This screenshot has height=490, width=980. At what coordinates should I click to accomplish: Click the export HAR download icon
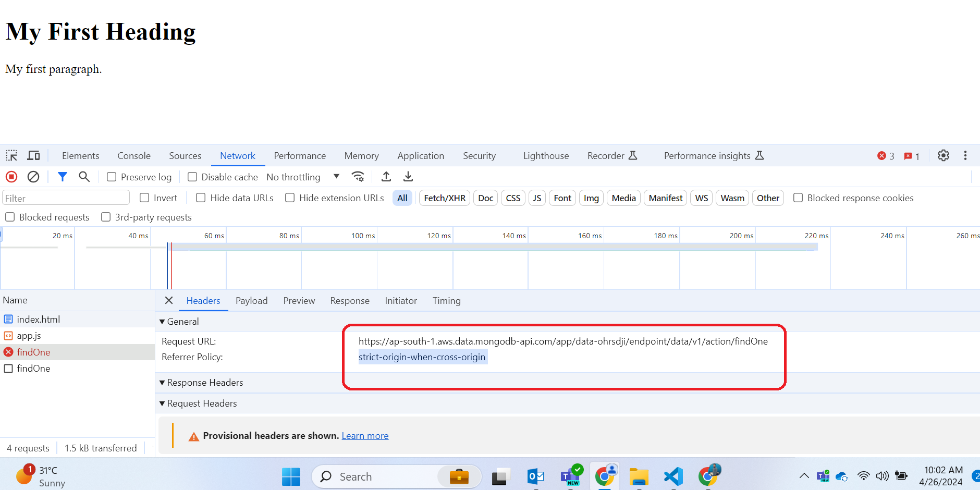coord(408,177)
